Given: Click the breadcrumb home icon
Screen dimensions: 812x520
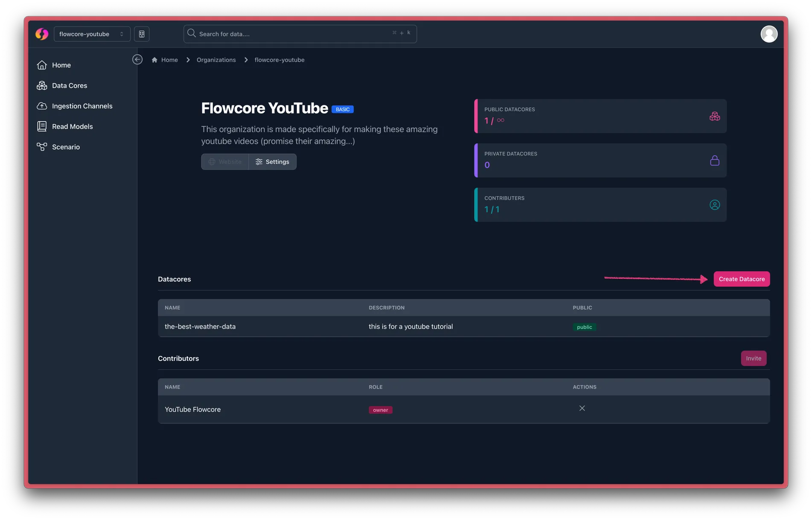Looking at the screenshot, I should tap(154, 60).
